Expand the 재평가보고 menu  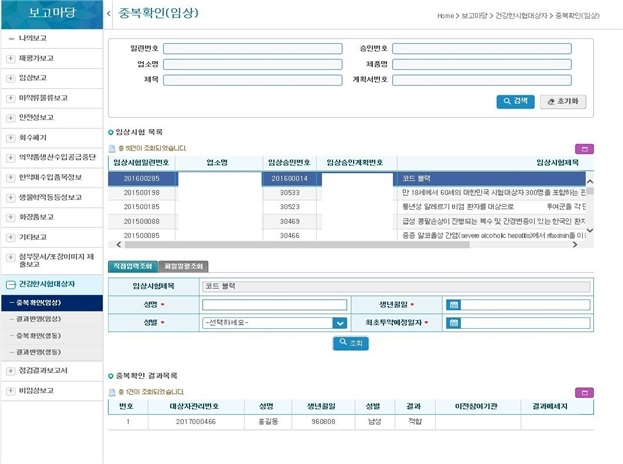point(11,59)
